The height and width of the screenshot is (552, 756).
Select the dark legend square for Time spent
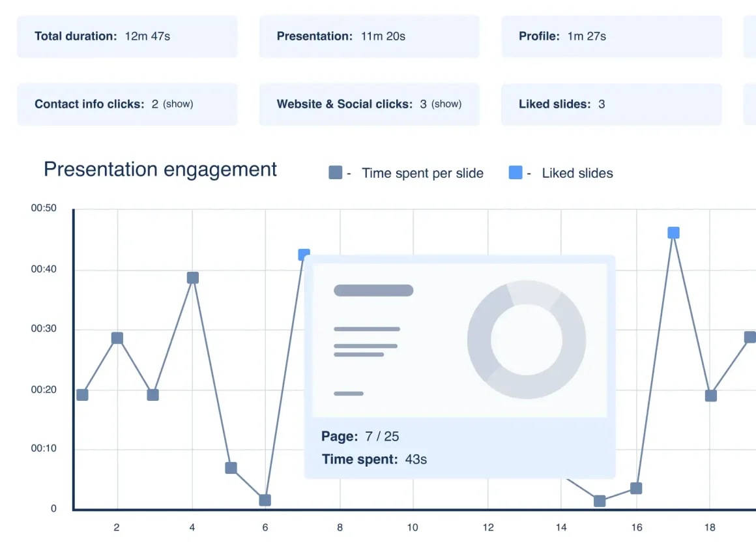point(334,172)
